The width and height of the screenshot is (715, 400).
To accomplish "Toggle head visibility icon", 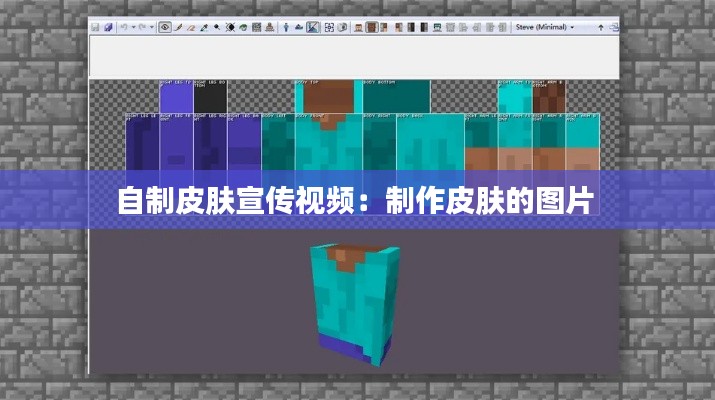I will pyautogui.click(x=359, y=27).
